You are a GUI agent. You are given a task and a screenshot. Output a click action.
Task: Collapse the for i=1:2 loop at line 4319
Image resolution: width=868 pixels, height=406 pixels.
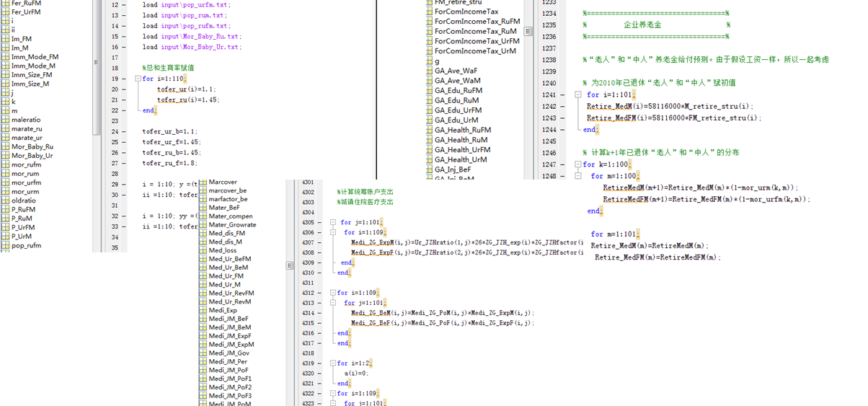pyautogui.click(x=333, y=363)
